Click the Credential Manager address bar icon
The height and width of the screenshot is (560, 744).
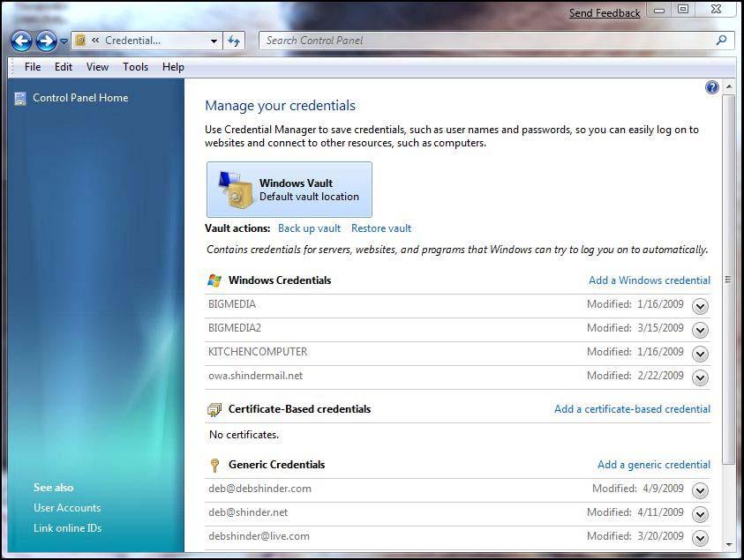coord(80,41)
